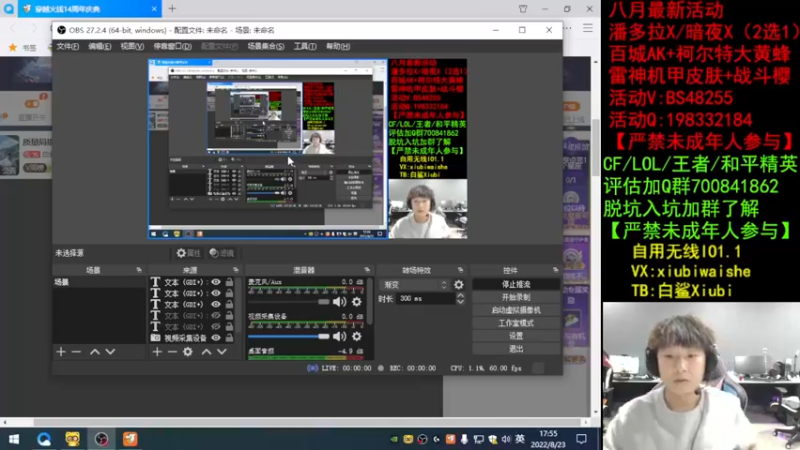Toggle lock on topmost 文本 (GDI+) source
Image resolution: width=800 pixels, height=450 pixels.
tap(229, 282)
